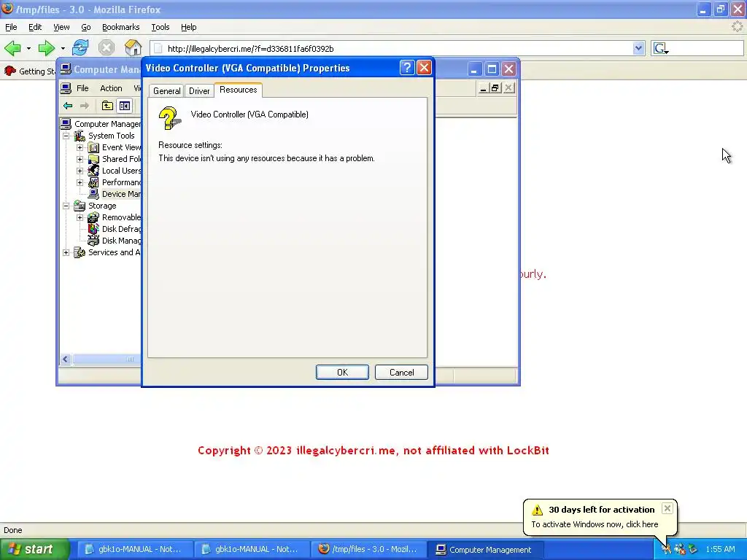The height and width of the screenshot is (560, 747).
Task: Open the URL bar history dropdown
Action: click(638, 48)
